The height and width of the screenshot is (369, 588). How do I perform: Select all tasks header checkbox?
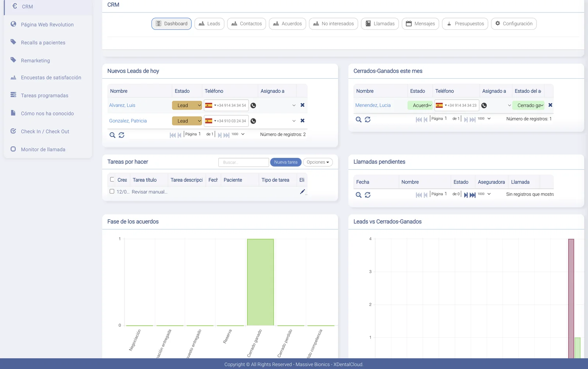pyautogui.click(x=112, y=180)
